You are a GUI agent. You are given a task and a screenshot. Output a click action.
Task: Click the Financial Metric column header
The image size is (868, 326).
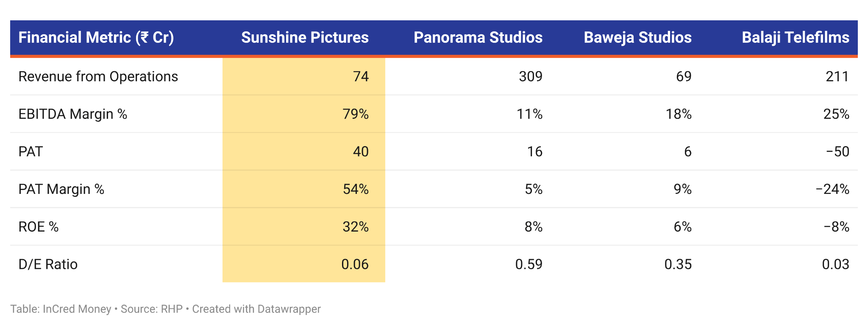(96, 38)
